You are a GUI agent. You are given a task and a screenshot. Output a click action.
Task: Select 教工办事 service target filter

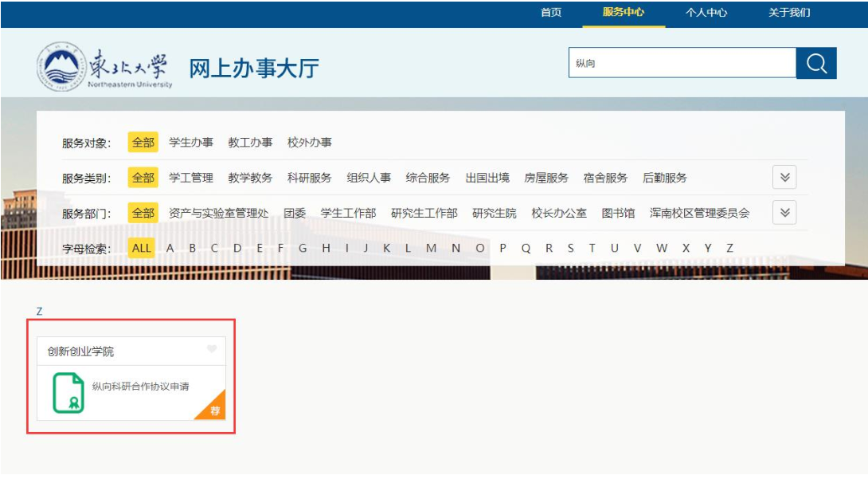click(250, 143)
